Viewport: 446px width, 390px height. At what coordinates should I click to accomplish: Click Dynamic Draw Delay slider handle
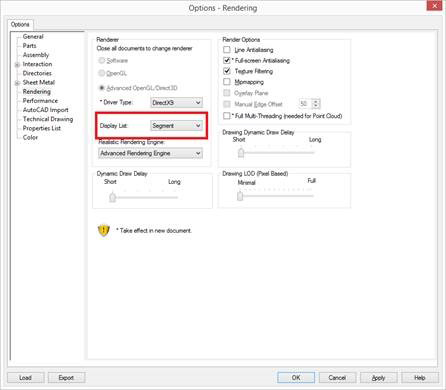(113, 197)
